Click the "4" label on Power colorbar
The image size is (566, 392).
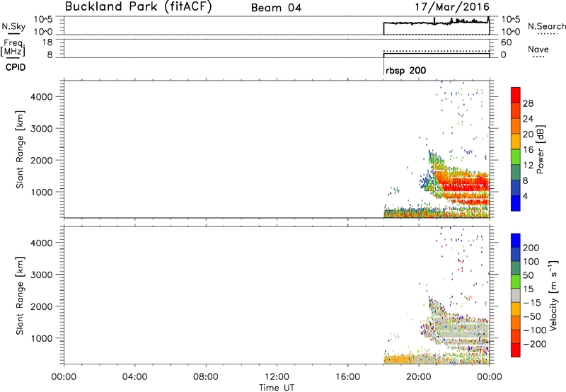[x=526, y=196]
